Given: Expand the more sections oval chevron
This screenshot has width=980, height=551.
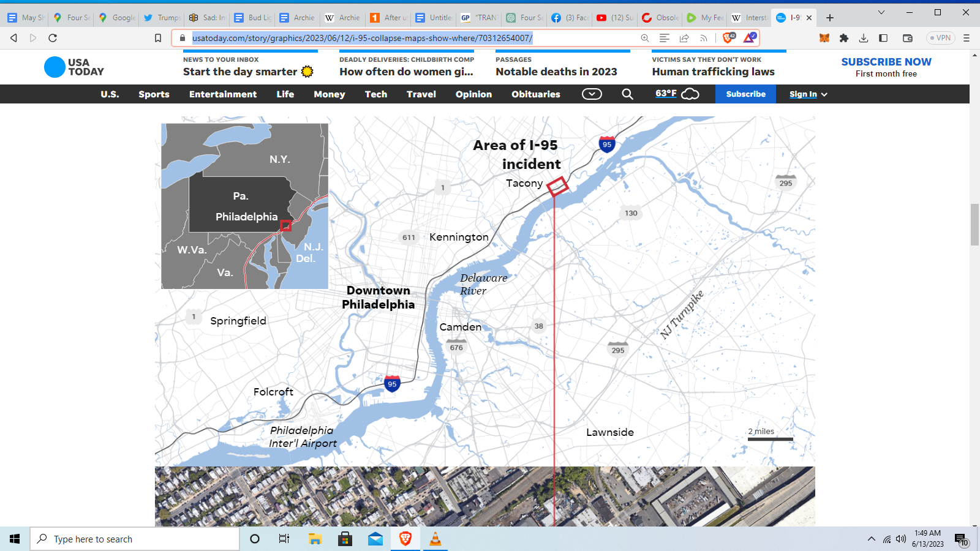Looking at the screenshot, I should (592, 94).
